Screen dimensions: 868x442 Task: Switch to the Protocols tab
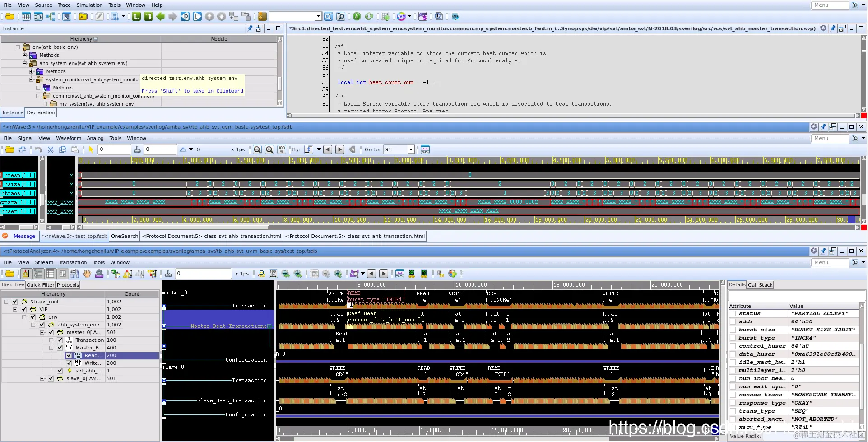click(x=68, y=285)
